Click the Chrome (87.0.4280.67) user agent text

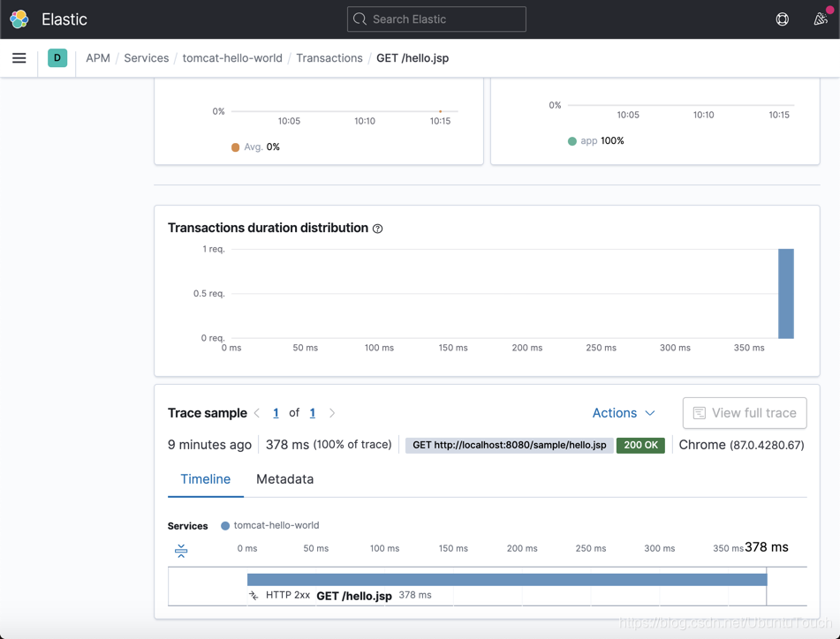741,445
